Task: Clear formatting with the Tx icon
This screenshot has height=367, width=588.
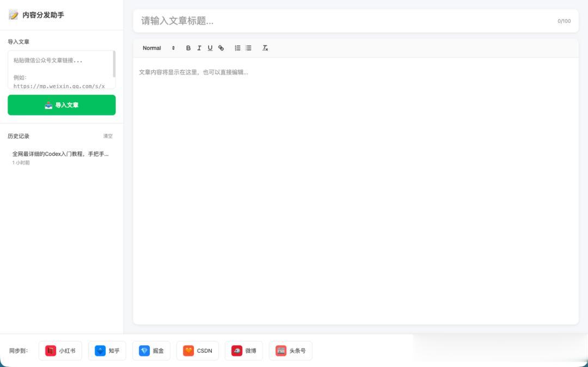Action: pos(265,48)
